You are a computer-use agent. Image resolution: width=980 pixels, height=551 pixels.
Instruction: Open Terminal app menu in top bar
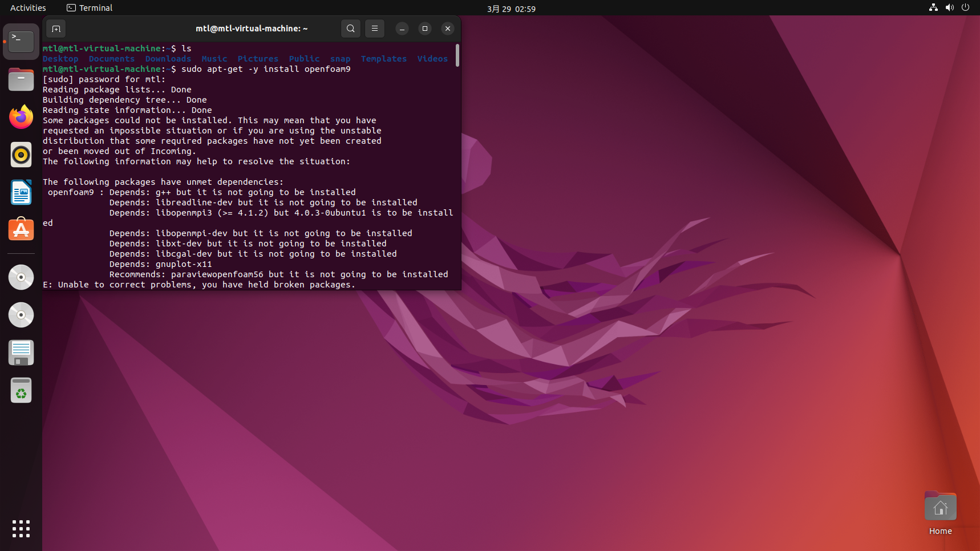point(90,8)
